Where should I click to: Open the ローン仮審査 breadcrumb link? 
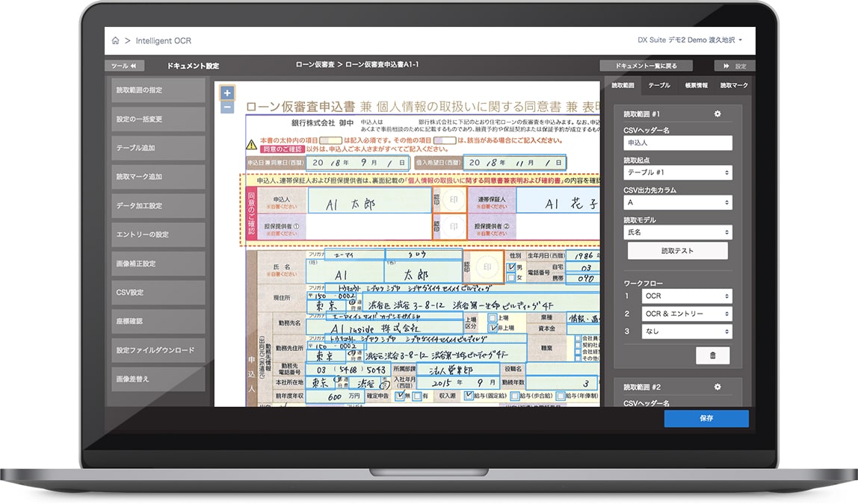[315, 64]
